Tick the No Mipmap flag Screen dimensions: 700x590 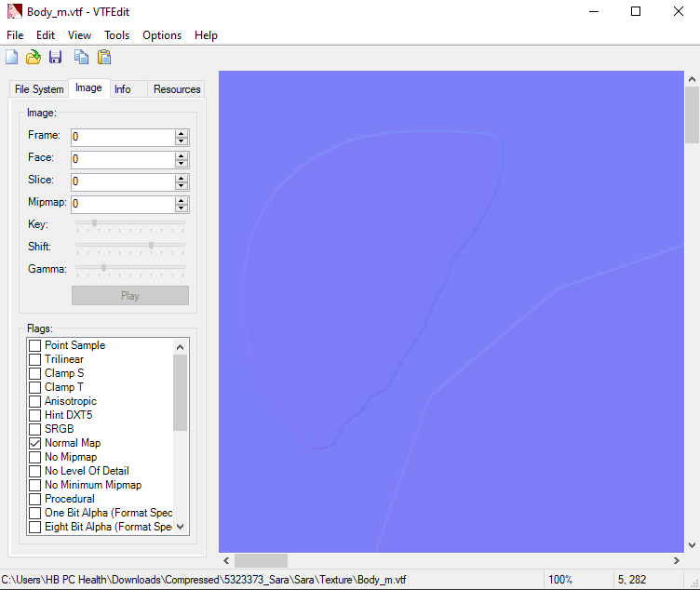pos(34,457)
